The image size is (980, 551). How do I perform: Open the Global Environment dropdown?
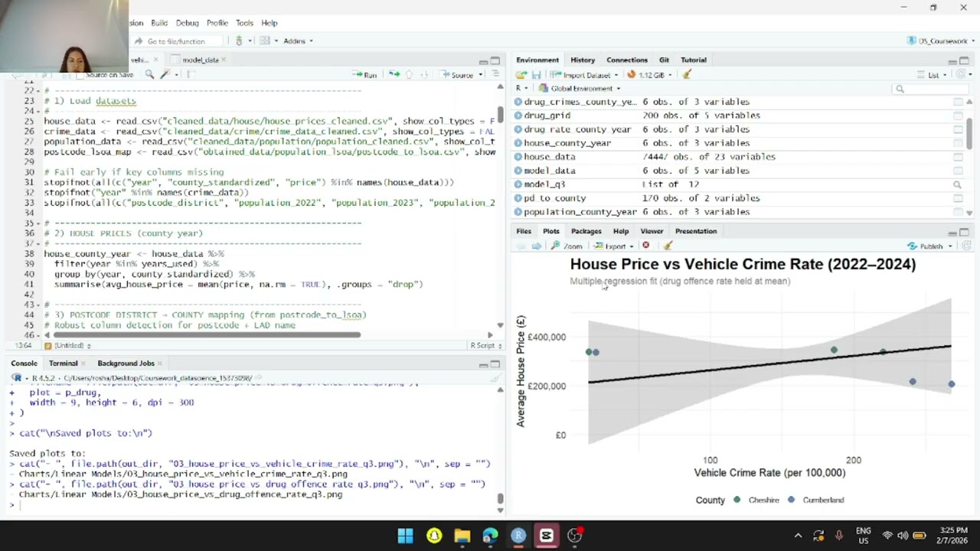pyautogui.click(x=580, y=88)
